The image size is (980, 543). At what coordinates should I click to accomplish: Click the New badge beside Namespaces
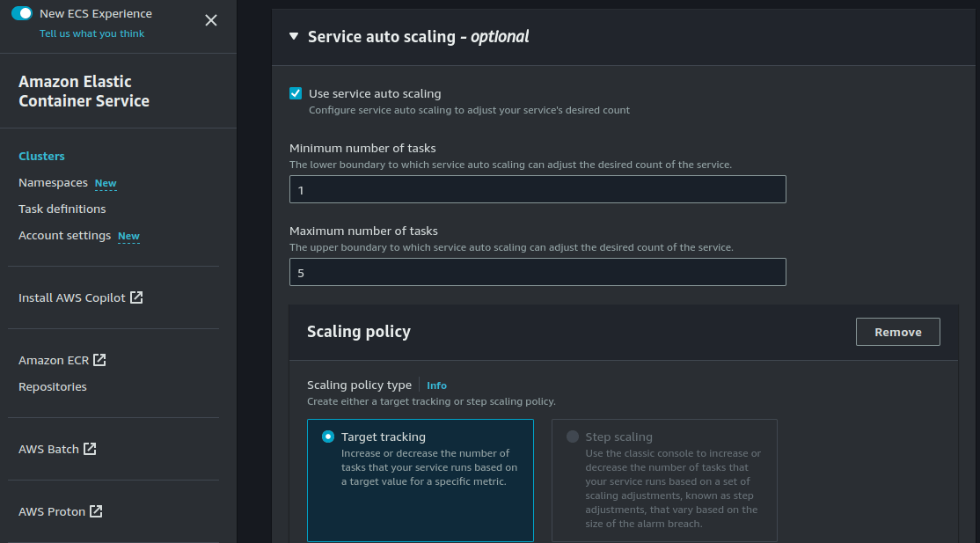[106, 183]
